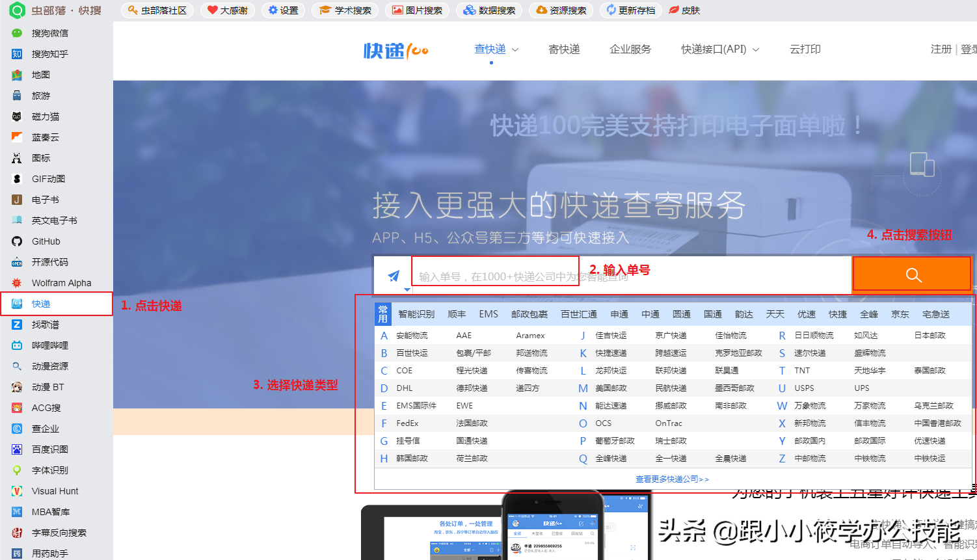
Task: Click the 蓝奏云 cloud icon
Action: click(x=17, y=137)
